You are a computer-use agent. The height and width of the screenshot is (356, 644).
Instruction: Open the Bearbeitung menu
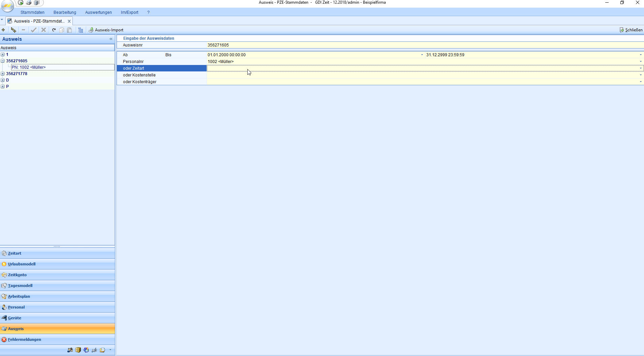pyautogui.click(x=65, y=12)
